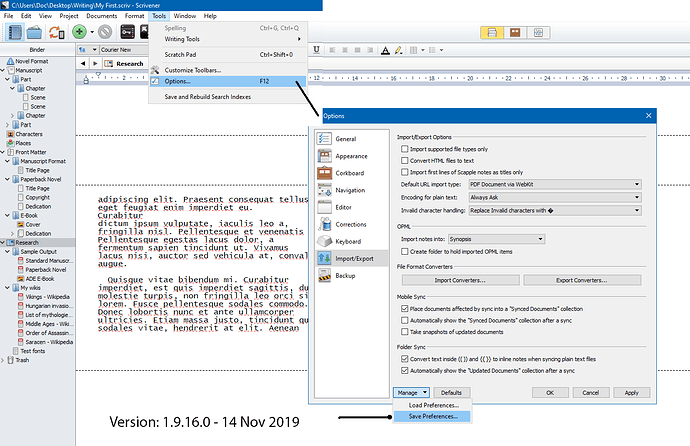Screen dimensions: 690x446
Task: Center text in format bar
Action: [x=345, y=50]
